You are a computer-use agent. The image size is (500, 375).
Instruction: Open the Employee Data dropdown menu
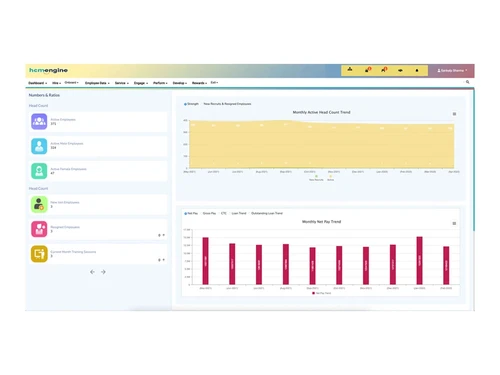(97, 83)
